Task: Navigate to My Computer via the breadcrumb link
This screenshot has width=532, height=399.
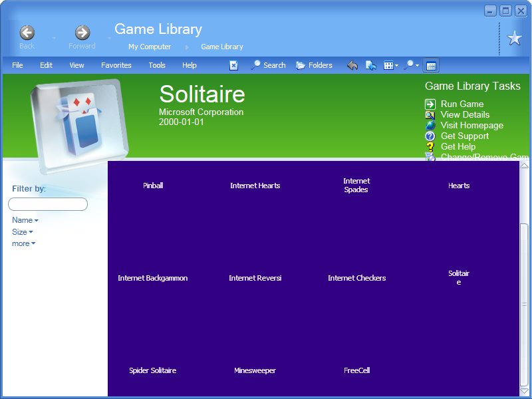Action: point(150,47)
